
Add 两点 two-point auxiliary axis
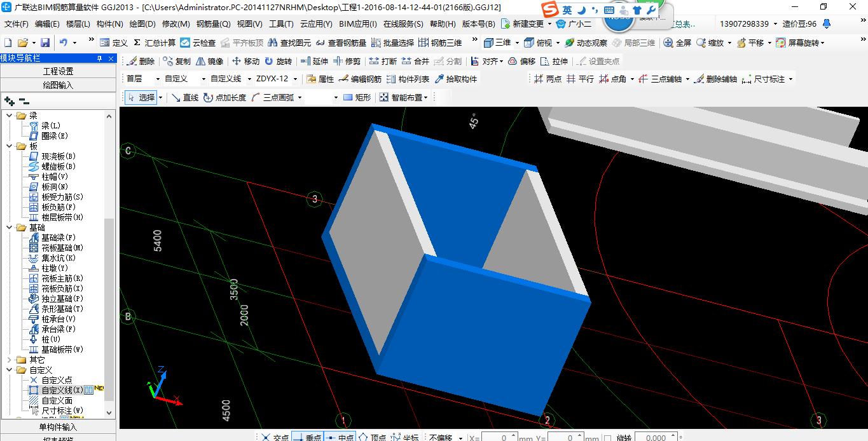coord(548,79)
